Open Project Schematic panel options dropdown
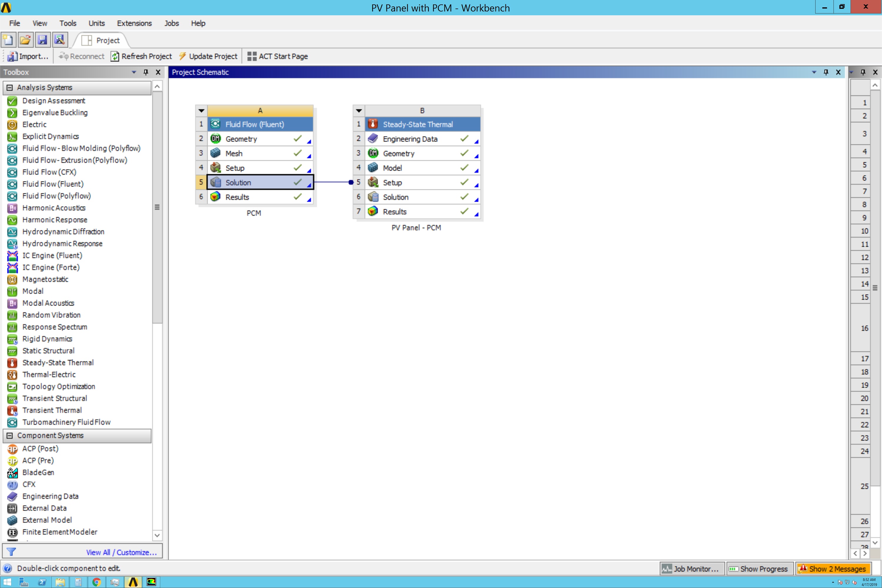882x588 pixels. [814, 72]
